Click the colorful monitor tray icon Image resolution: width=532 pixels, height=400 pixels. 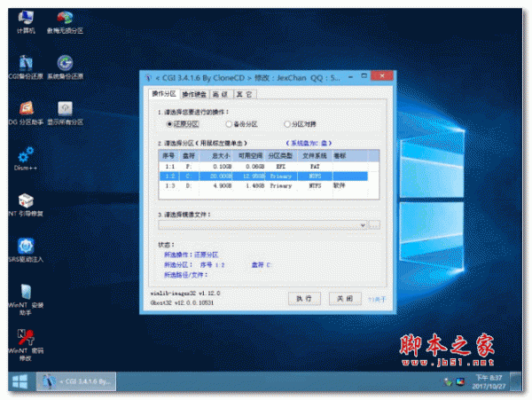[460, 381]
